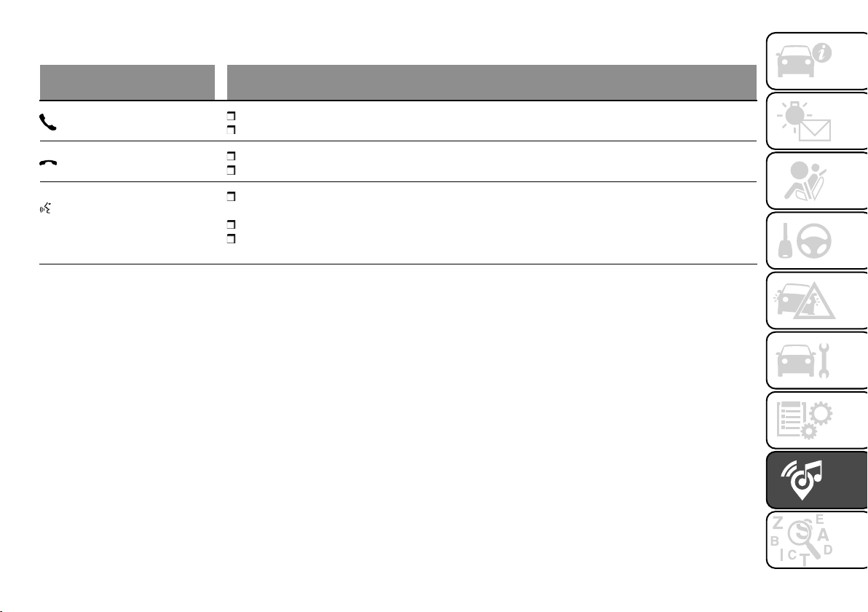Click the wide gray right column header
The image size is (868, 612).
click(492, 82)
